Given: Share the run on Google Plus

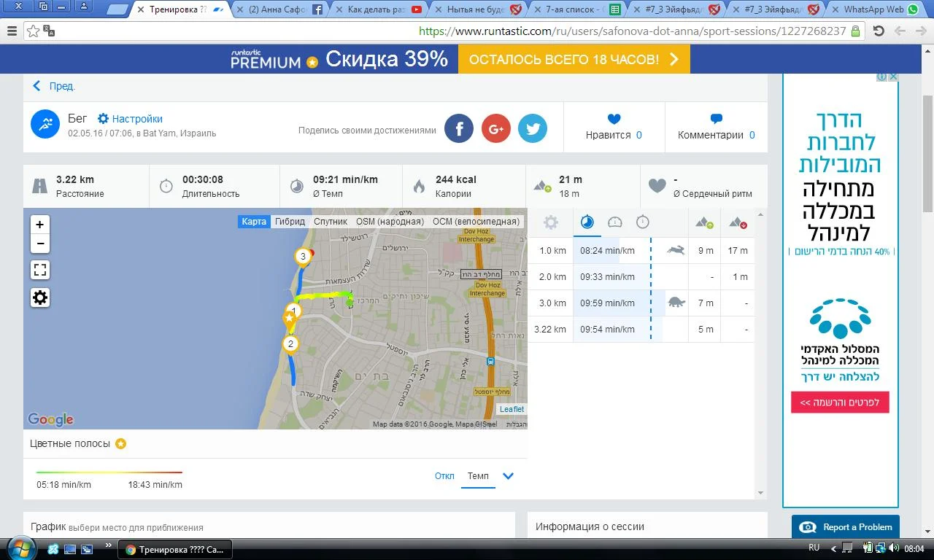Looking at the screenshot, I should (x=496, y=128).
